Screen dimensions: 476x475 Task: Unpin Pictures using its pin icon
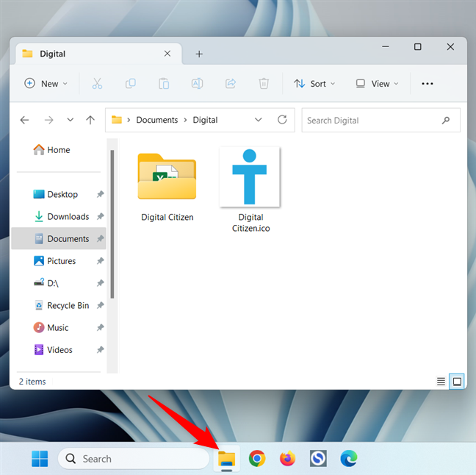point(100,261)
